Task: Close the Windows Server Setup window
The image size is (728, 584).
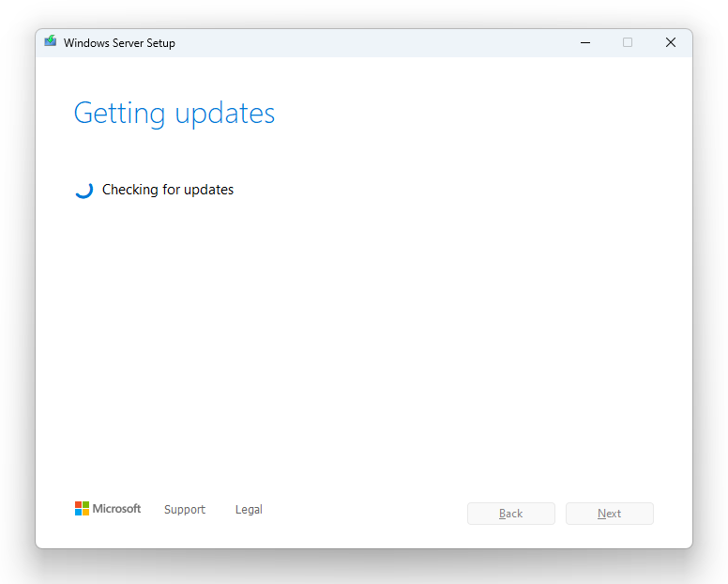Action: [671, 43]
